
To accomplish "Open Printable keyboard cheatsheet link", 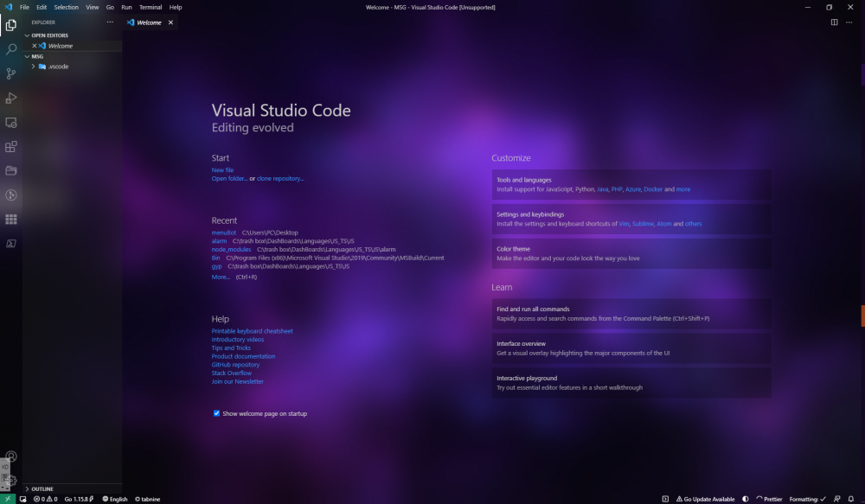I will 252,331.
